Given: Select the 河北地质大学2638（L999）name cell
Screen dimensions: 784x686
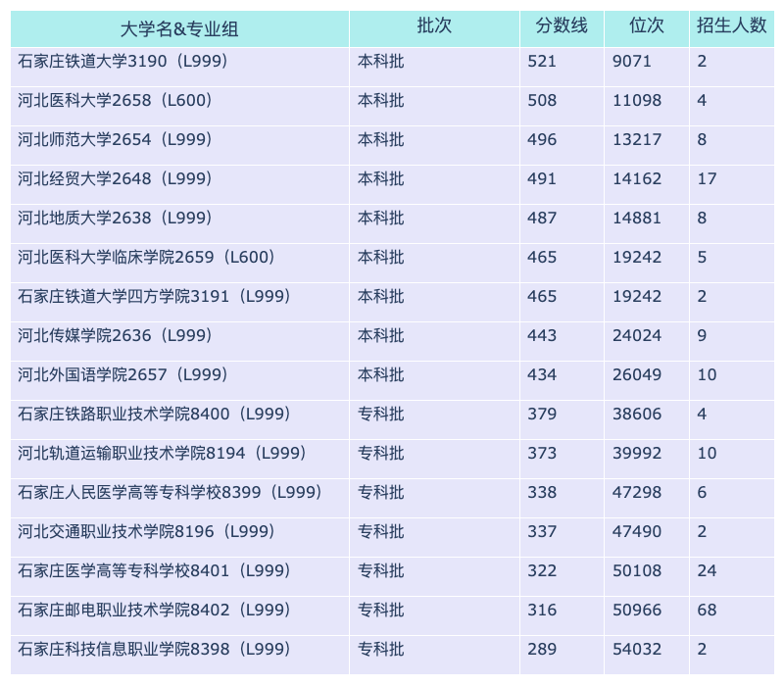Looking at the screenshot, I should [179, 223].
